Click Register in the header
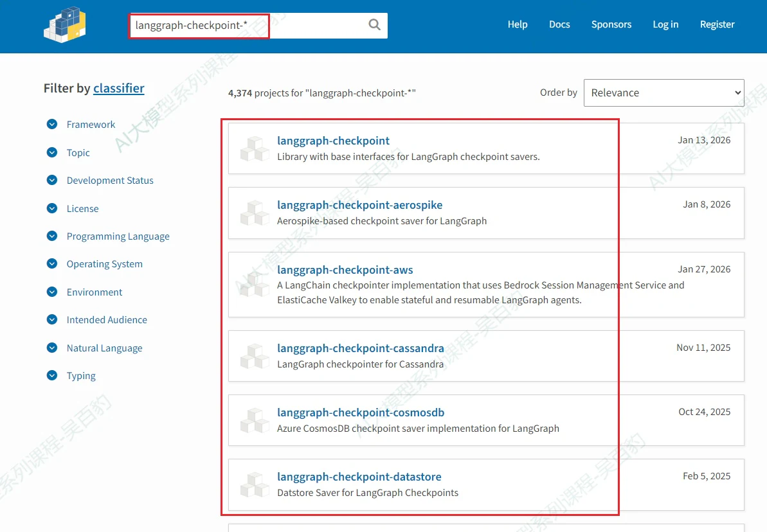The height and width of the screenshot is (532, 767). click(x=717, y=24)
